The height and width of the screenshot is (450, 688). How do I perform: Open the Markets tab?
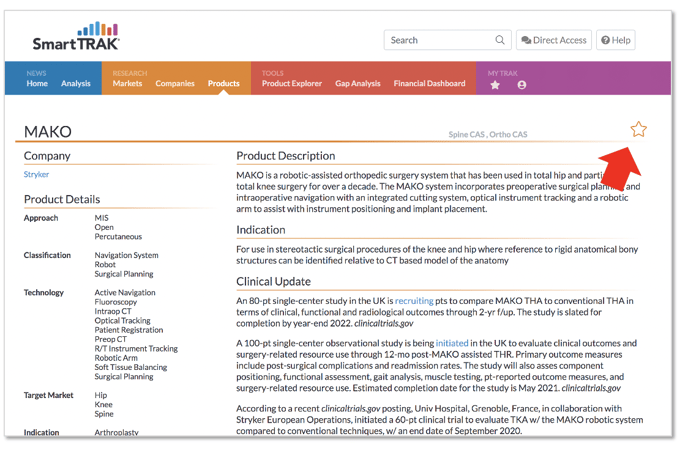coord(127,83)
